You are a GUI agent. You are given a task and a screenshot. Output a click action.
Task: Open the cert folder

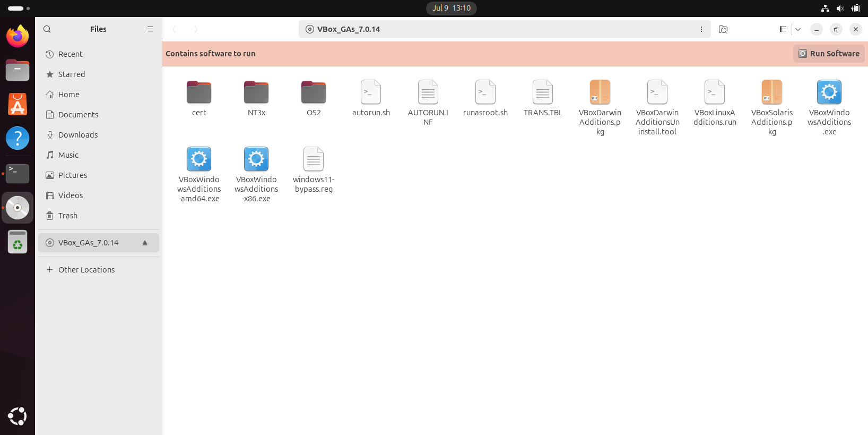(x=199, y=98)
